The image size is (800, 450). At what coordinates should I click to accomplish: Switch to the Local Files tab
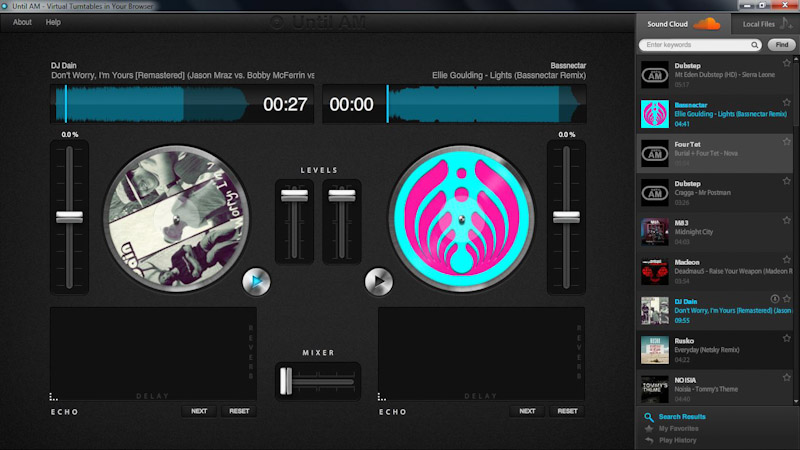(x=765, y=24)
